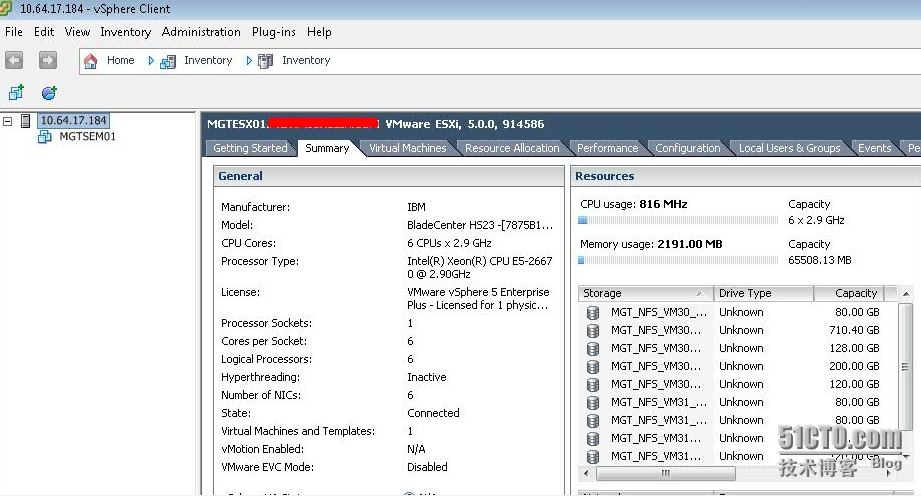
Task: Open the Plug-ins menu
Action: (274, 32)
